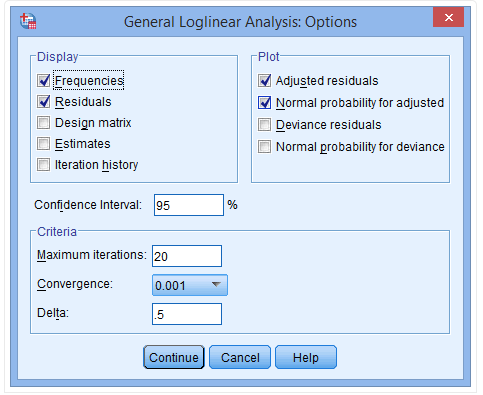Uncheck Adjusted residuals plot option
The width and height of the screenshot is (483, 395).
[264, 81]
